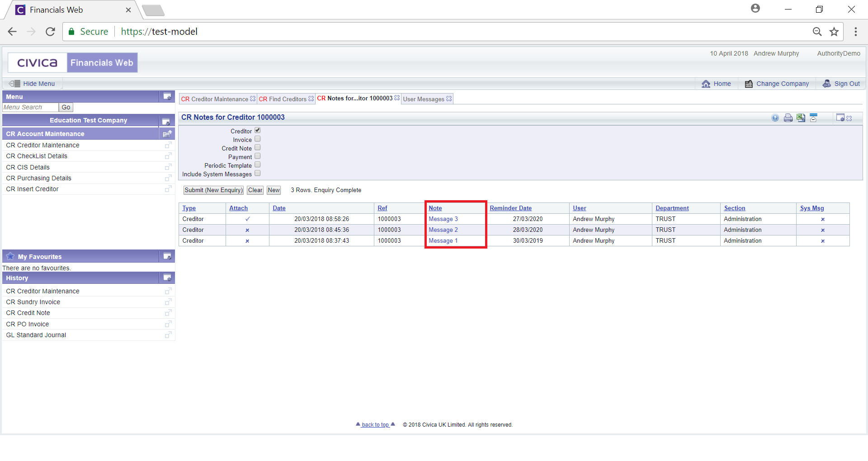
Task: Tick the Payment checkbox
Action: tap(258, 156)
